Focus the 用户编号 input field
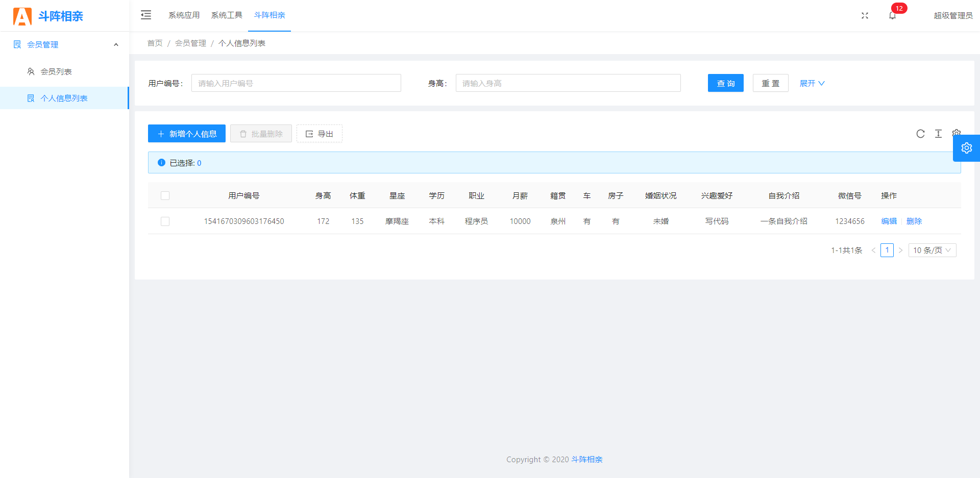Viewport: 980px width, 478px height. click(x=296, y=83)
